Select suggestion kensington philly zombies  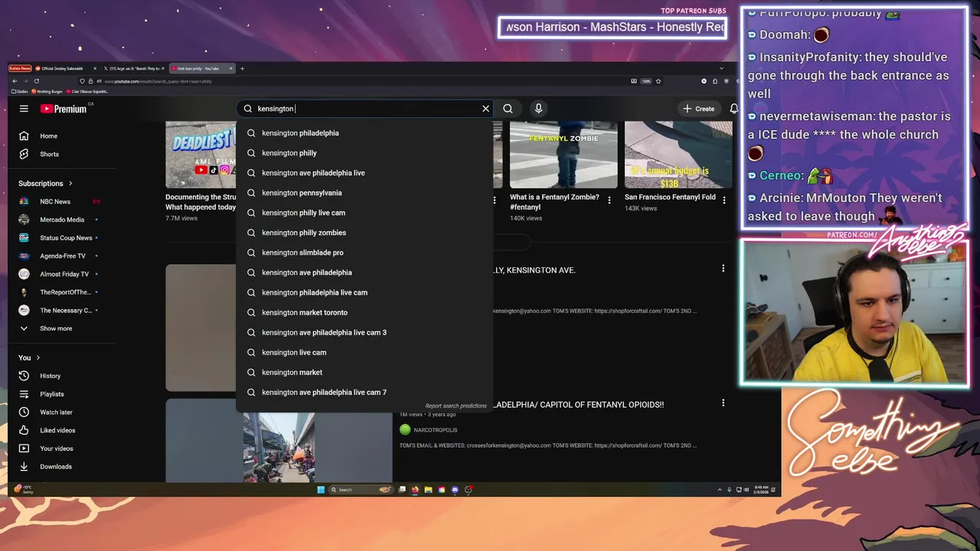click(364, 233)
